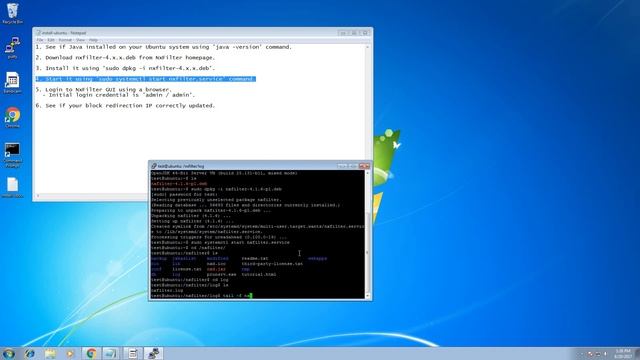
Task: Click the Action Center flag tray icon
Action: pyautogui.click(x=590, y=354)
